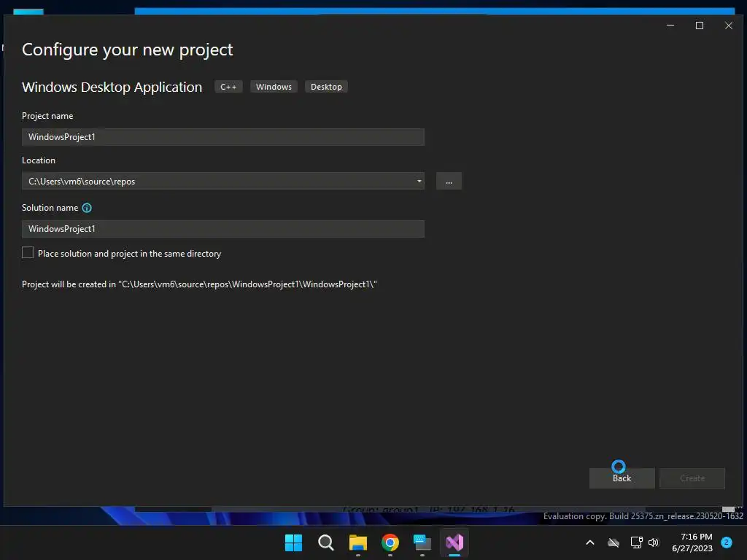747x560 pixels.
Task: Open the Windows Start menu
Action: tap(293, 542)
